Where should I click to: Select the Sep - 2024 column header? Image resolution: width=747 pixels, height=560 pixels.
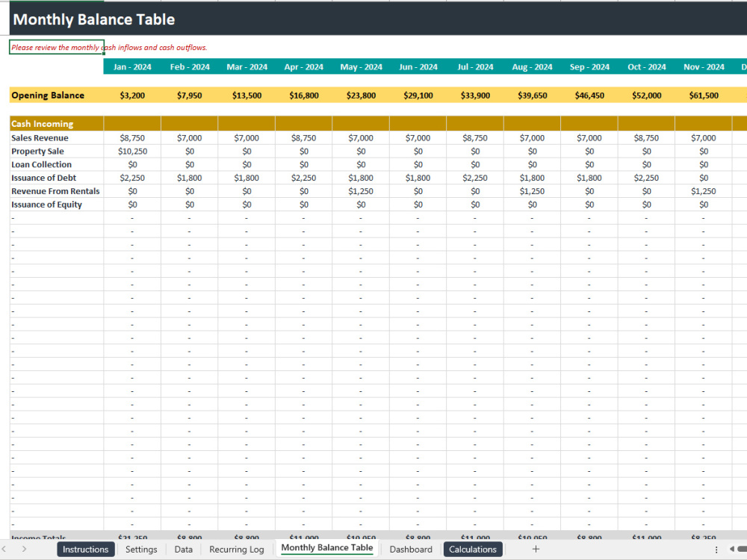[589, 66]
